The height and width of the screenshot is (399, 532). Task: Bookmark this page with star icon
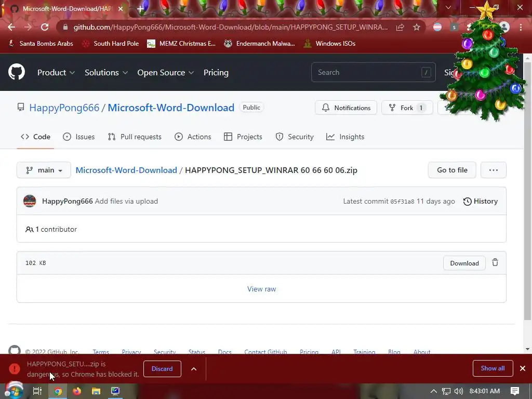click(417, 27)
